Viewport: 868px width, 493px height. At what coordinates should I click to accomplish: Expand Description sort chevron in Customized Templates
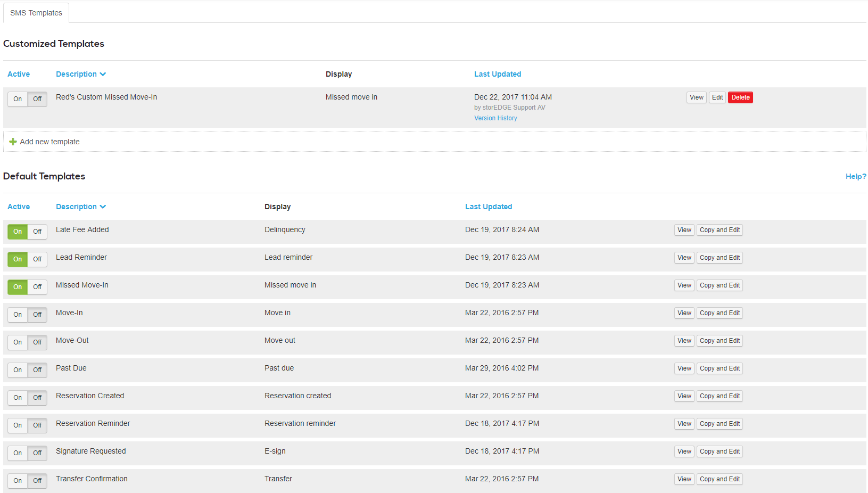point(103,74)
